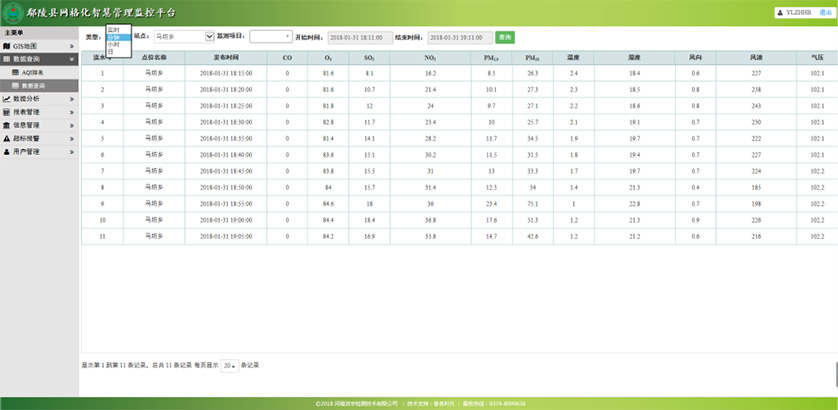Click the wind speed value 243

756,106
